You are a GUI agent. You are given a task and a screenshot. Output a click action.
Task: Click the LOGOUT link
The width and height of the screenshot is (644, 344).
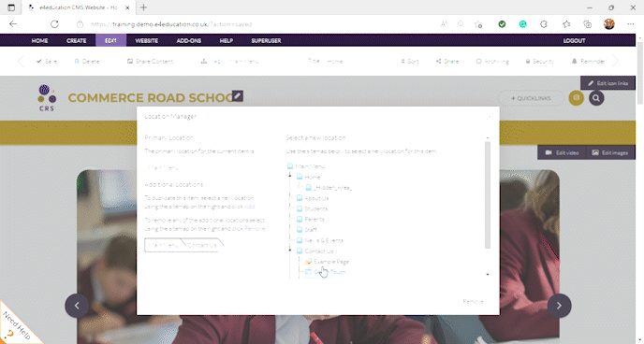tap(574, 40)
